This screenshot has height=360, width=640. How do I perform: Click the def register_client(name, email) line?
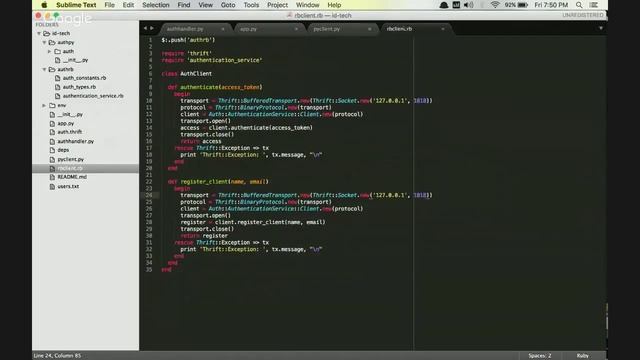click(218, 182)
